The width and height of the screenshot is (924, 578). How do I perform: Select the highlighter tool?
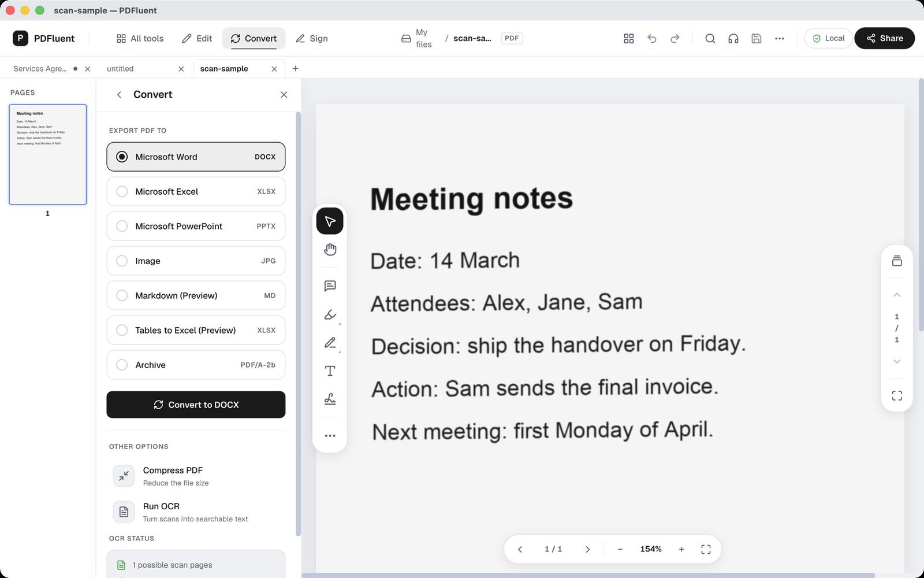point(330,314)
